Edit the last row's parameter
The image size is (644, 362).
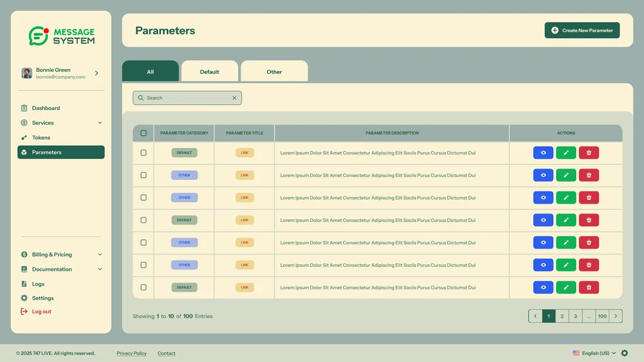pyautogui.click(x=566, y=287)
